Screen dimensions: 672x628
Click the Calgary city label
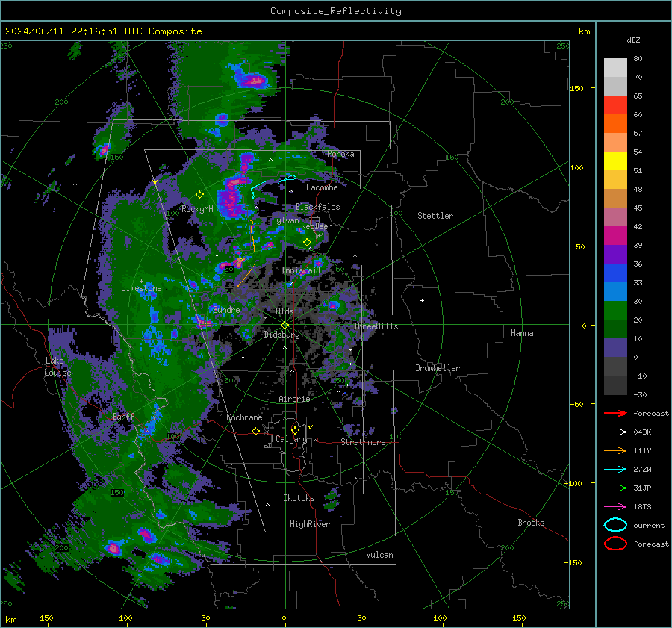tap(291, 439)
